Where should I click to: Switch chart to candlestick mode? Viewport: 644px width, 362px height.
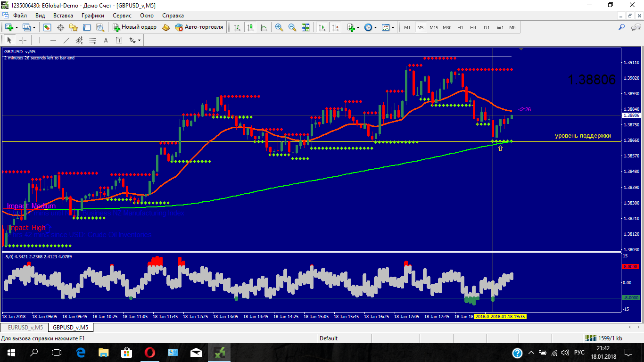[250, 27]
